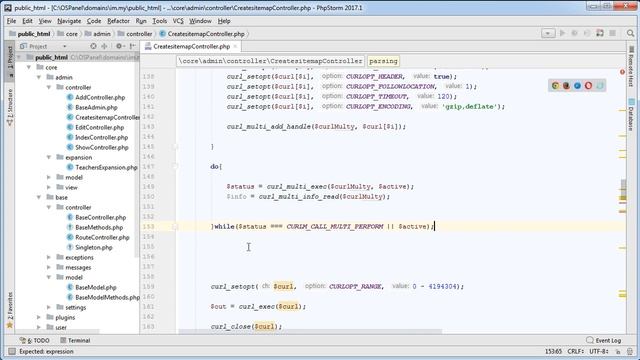Open Internet Explorer browser preview icon
Viewport: 640px width, 360px height.
577,86
